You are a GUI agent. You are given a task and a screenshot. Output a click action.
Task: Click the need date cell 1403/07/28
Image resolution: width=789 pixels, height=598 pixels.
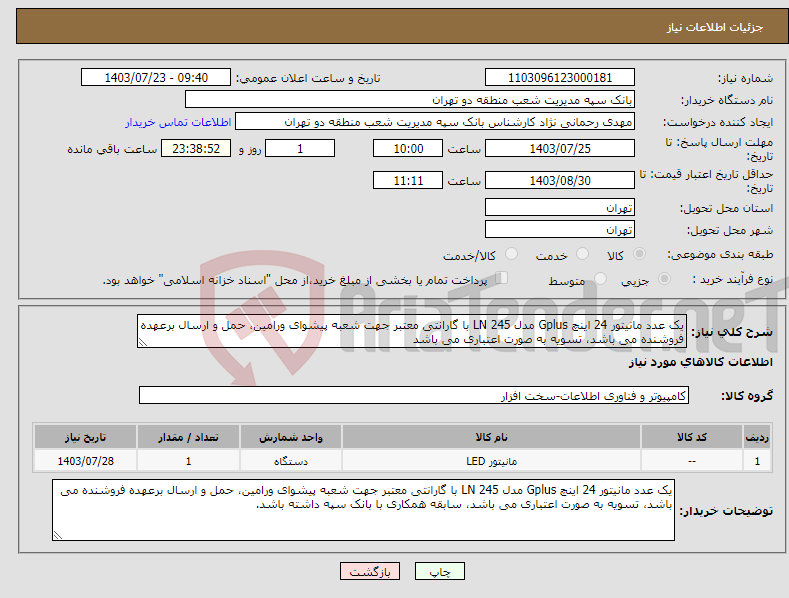(x=86, y=461)
